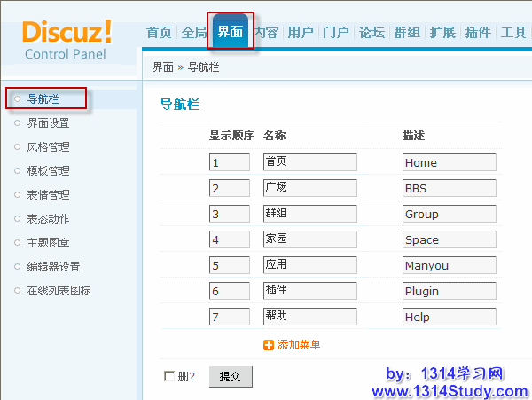The height and width of the screenshot is (400, 532).
Task: Click the Discuz! Control Panel logo
Action: tap(67, 39)
